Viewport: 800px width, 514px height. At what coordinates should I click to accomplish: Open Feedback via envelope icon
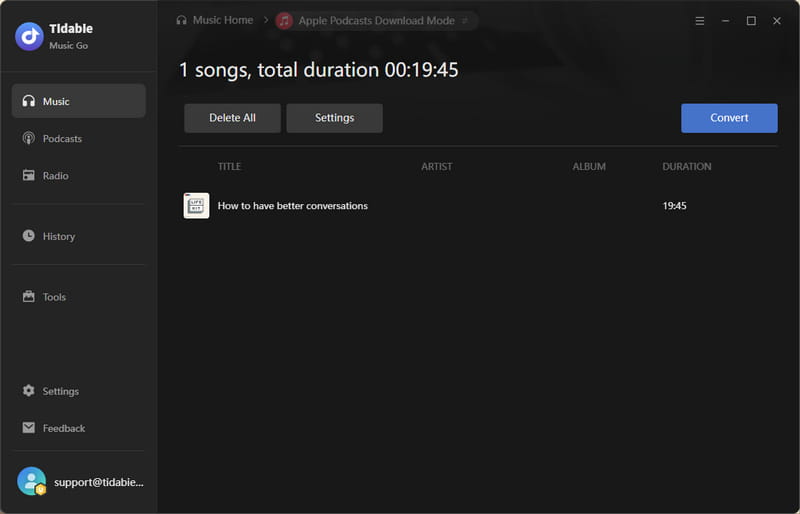point(29,427)
